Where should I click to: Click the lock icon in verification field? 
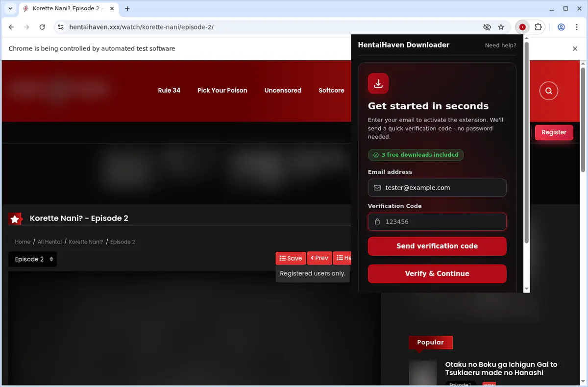pos(377,221)
